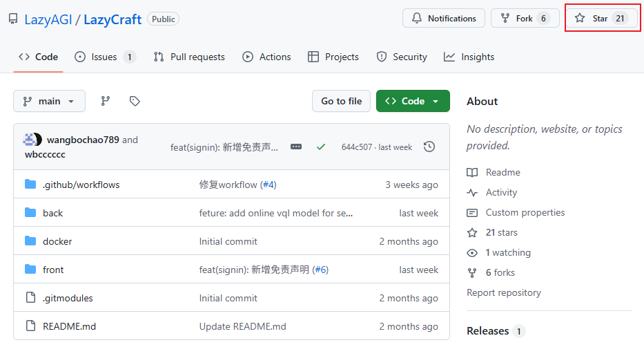Screen dimensions: 644x347
Task: Open the latest commit message feat(signin)
Action: click(x=224, y=147)
